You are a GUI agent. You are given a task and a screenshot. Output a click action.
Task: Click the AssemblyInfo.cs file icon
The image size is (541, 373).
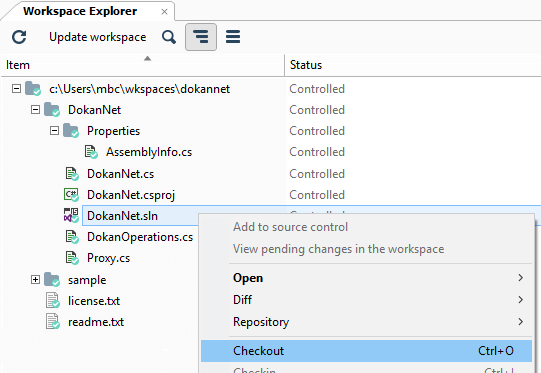click(x=91, y=152)
